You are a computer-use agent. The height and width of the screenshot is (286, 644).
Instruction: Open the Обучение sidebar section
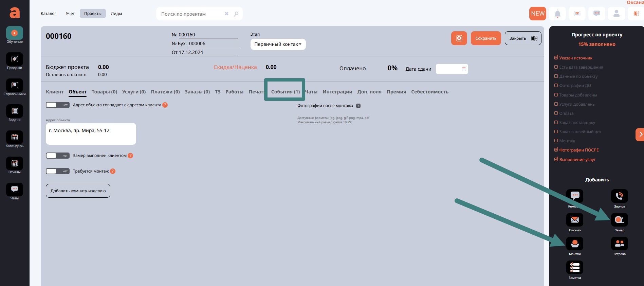14,34
